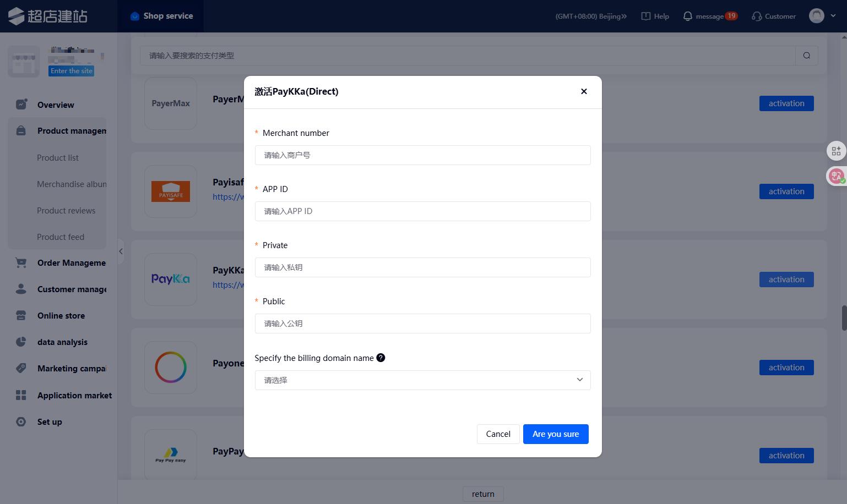
Task: Click the Cancel button
Action: pyautogui.click(x=498, y=434)
